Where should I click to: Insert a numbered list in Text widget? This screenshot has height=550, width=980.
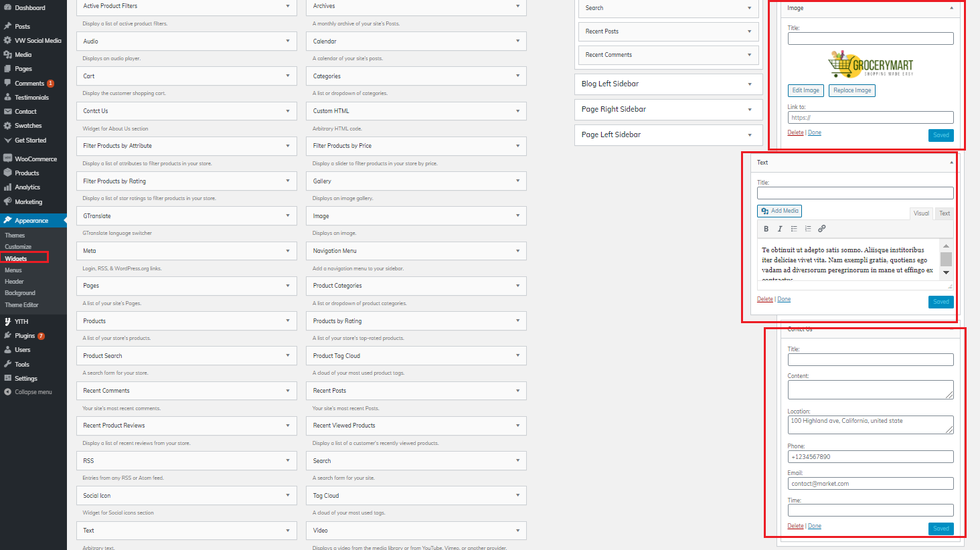pos(808,229)
